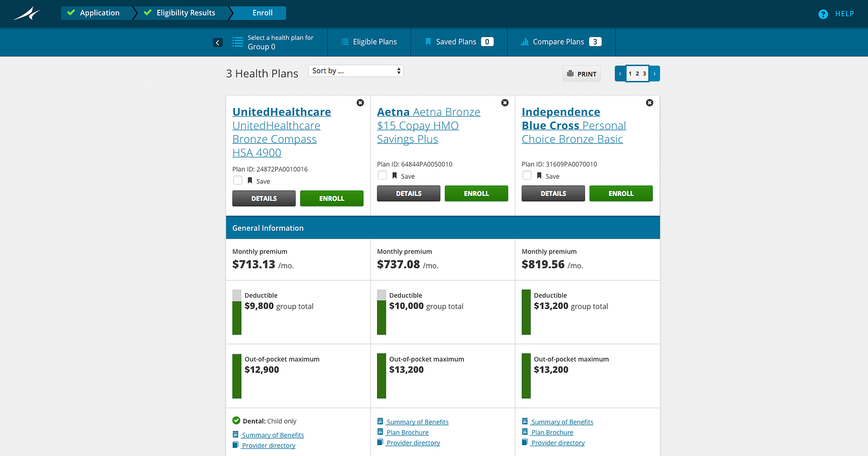
Task: Switch to Eligible Plans tab
Action: (369, 42)
